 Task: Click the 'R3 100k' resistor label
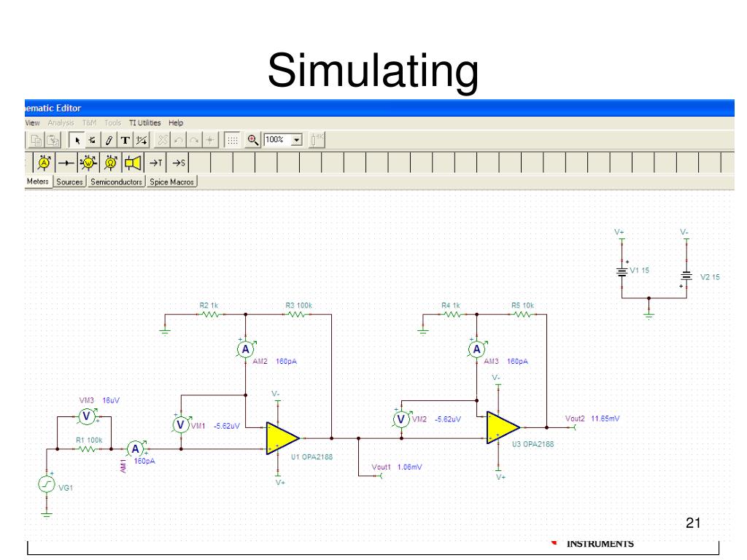coord(298,306)
